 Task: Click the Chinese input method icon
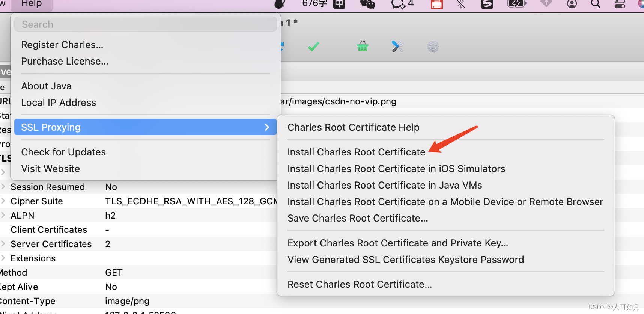point(339,4)
